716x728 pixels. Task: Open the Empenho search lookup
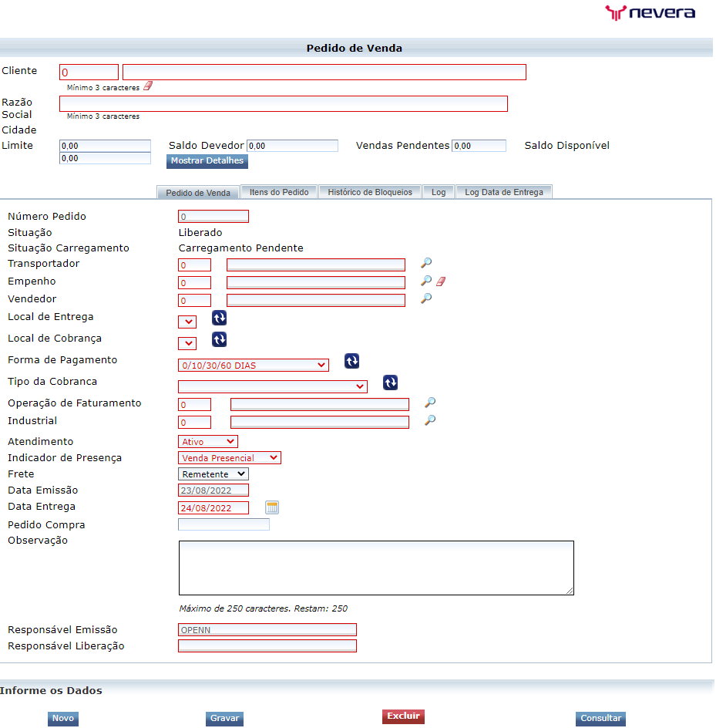point(425,281)
